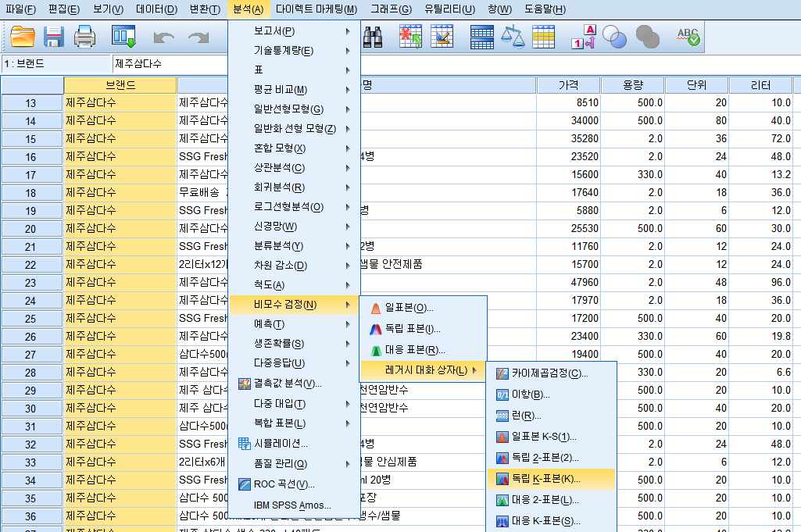Click the 브랜드 column header
Image resolution: width=801 pixels, height=532 pixels.
tap(120, 85)
